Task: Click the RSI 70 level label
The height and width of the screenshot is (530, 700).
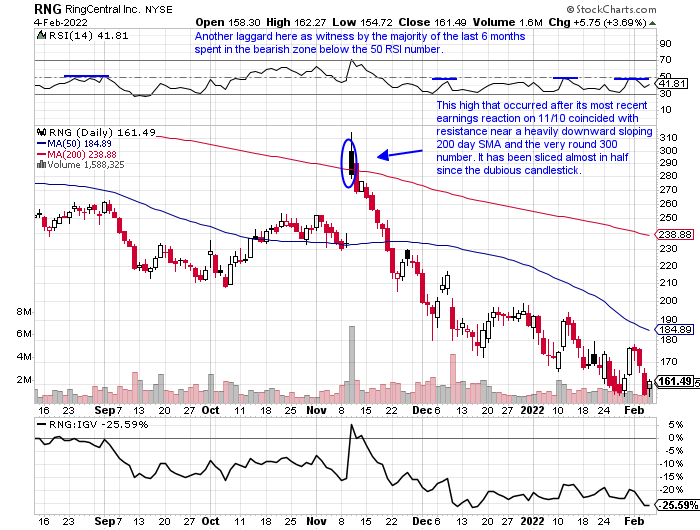Action: pyautogui.click(x=665, y=60)
